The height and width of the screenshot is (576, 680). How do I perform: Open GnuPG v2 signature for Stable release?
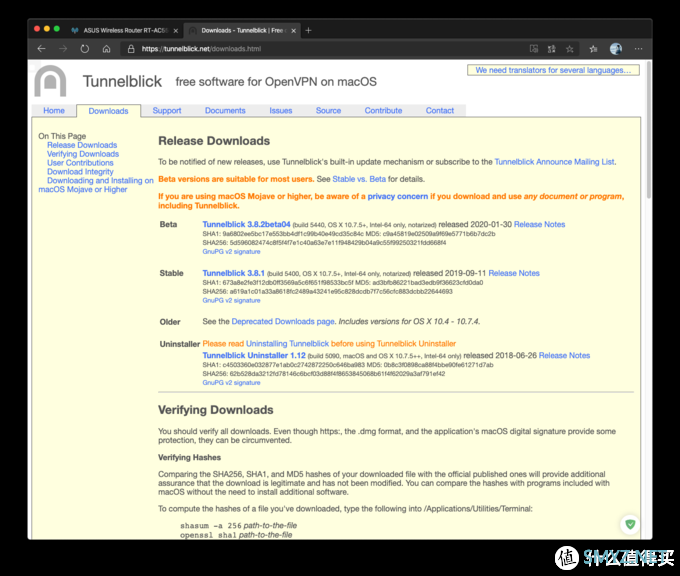coord(231,300)
